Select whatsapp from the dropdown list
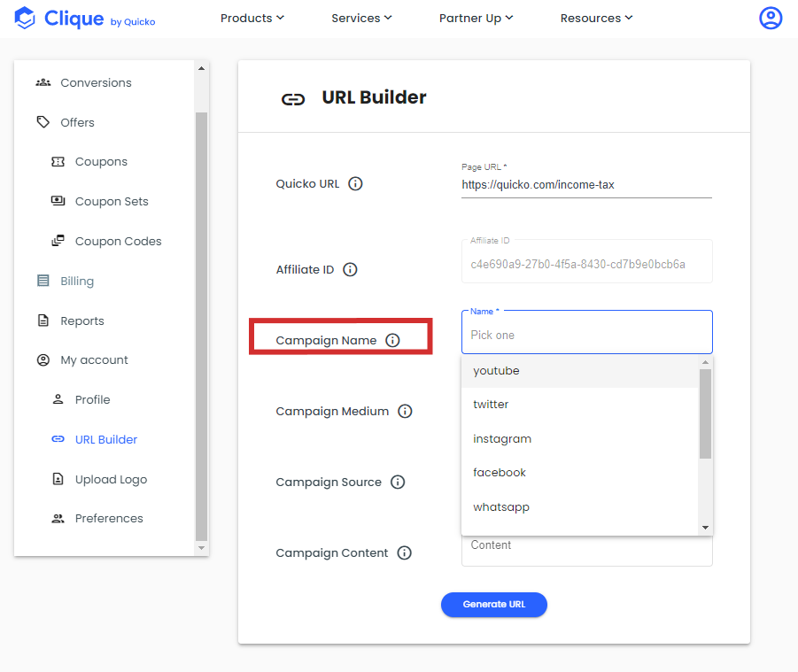 coord(579,507)
